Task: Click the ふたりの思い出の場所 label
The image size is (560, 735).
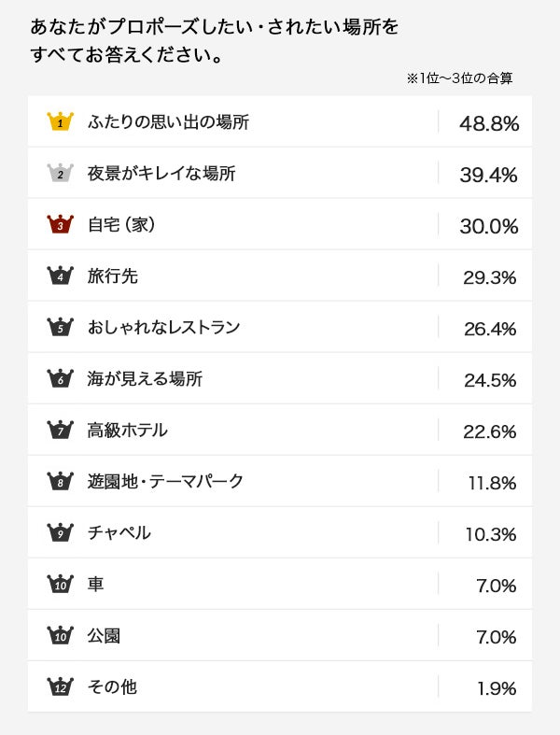Action: (168, 121)
